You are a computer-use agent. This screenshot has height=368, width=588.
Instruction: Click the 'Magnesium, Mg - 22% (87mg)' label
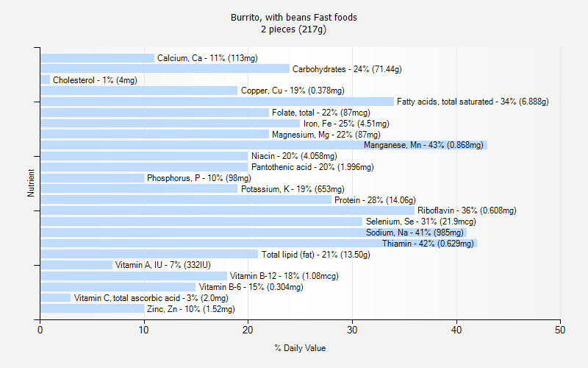[x=326, y=135]
